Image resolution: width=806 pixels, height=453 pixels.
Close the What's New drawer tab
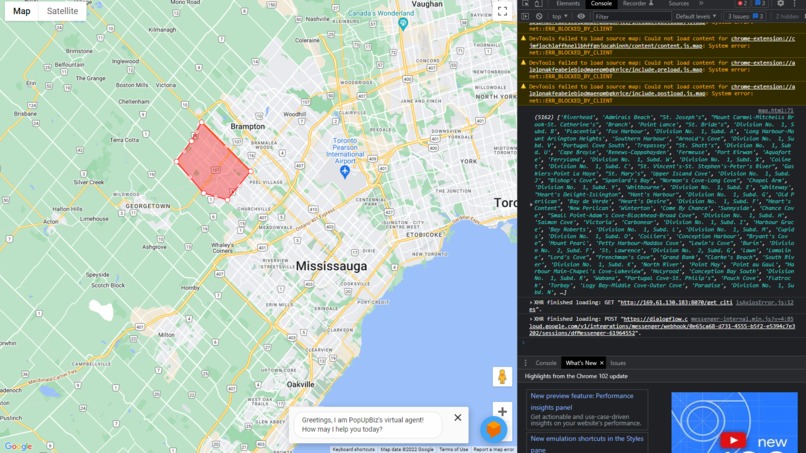[601, 363]
